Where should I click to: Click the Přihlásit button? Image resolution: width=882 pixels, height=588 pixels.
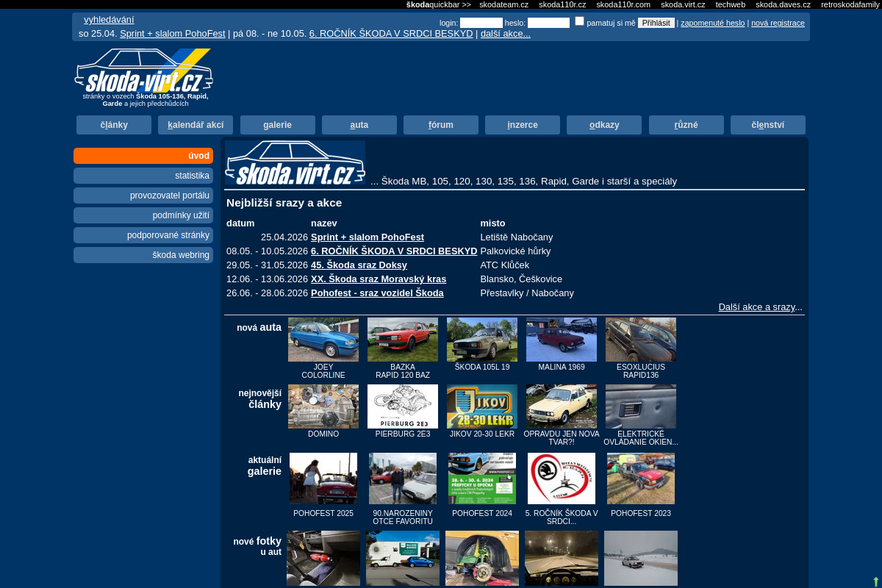(x=656, y=23)
